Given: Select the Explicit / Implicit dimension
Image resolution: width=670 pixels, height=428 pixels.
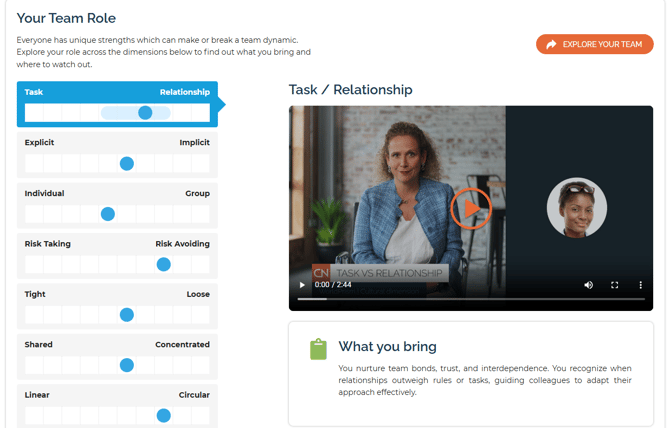Looking at the screenshot, I should 117,155.
